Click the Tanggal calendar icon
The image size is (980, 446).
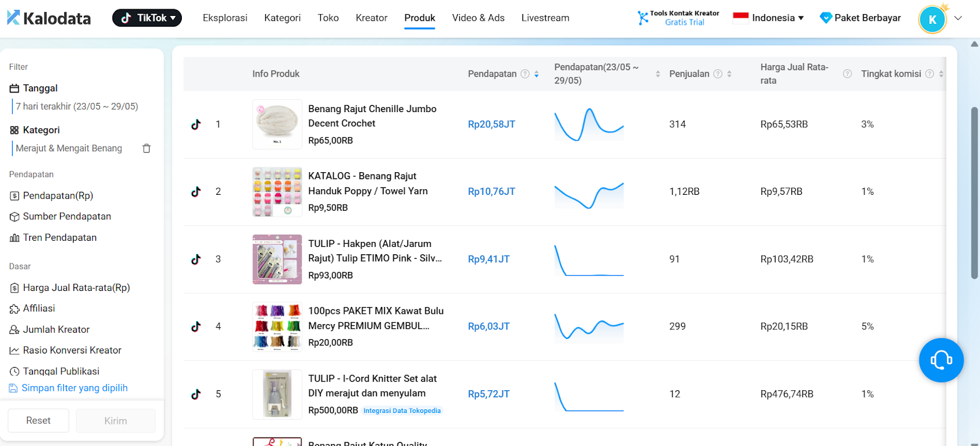pos(15,88)
